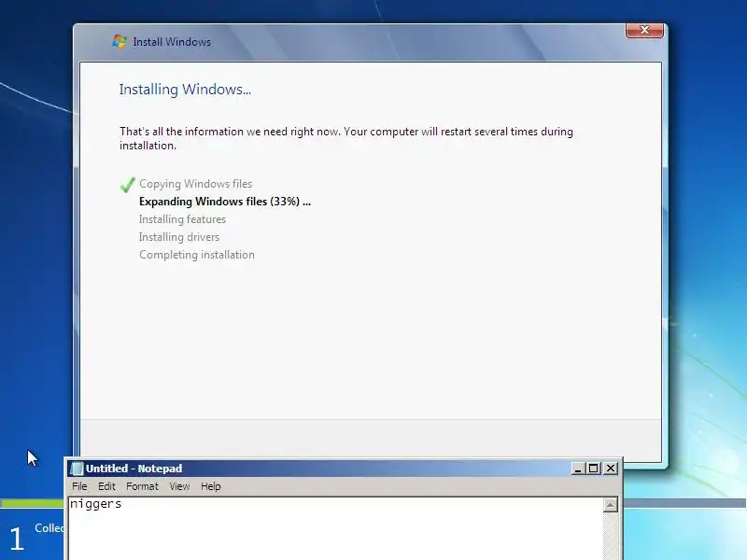Viewport: 747px width, 560px height.
Task: Open the Edit menu in Notepad
Action: pos(106,486)
